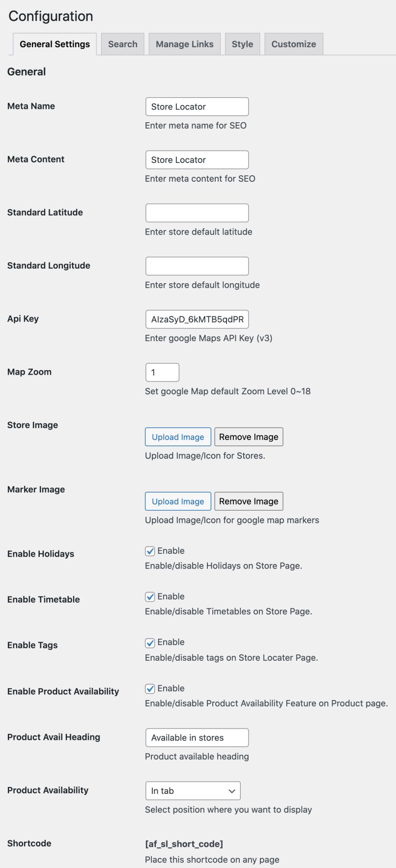Image resolution: width=396 pixels, height=868 pixels.
Task: Click Remove Image for Store Image
Action: 249,436
